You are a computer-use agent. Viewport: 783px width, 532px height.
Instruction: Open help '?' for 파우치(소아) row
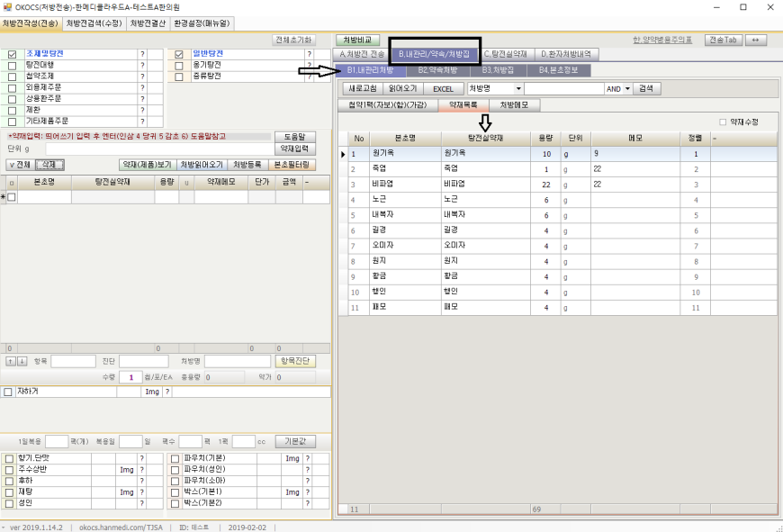coord(308,481)
